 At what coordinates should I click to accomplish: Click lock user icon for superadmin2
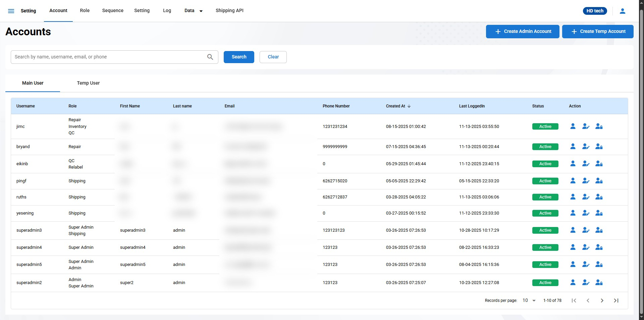[599, 283]
